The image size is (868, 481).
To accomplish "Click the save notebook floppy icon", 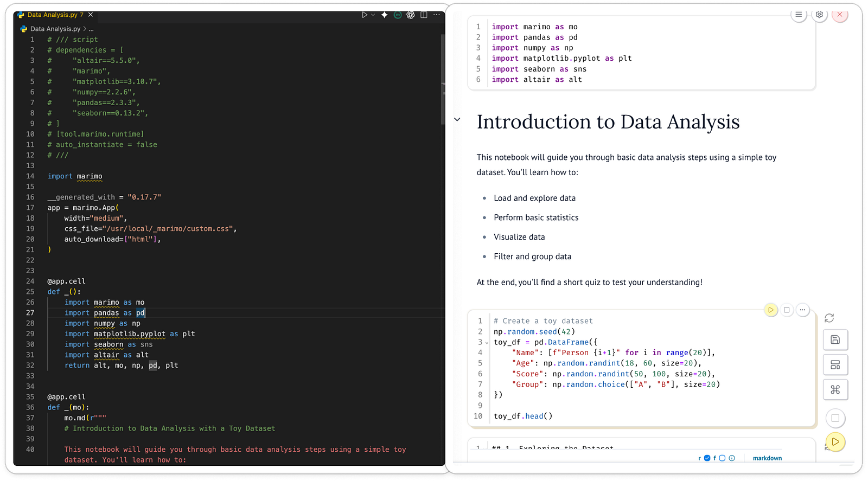I will click(x=835, y=340).
